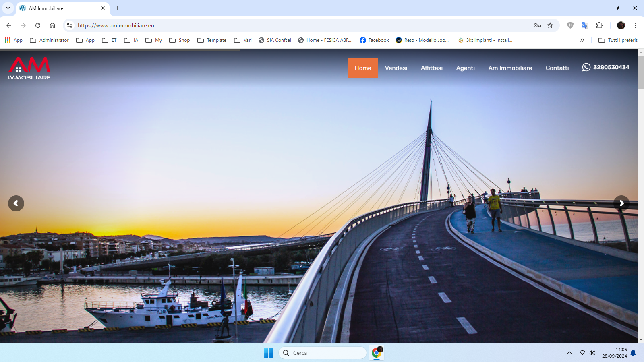
Task: Click the Google Translate extension icon
Action: point(585,25)
